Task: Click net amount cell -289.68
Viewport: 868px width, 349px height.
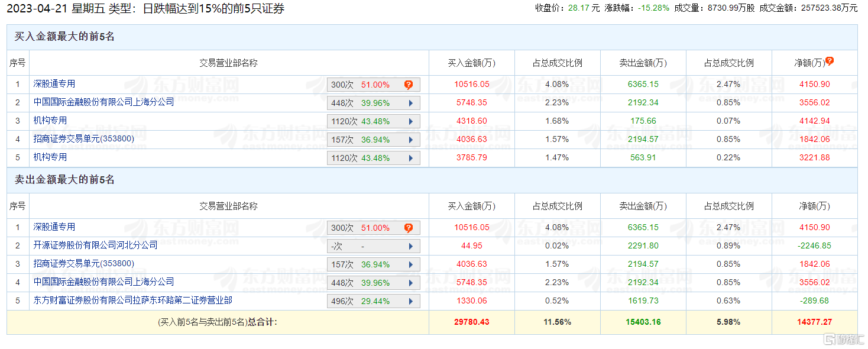Action: pyautogui.click(x=814, y=300)
